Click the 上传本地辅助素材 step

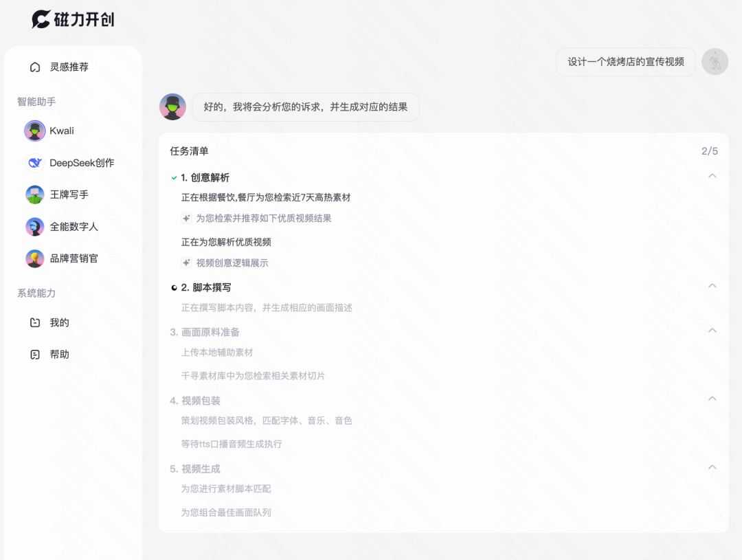point(217,352)
